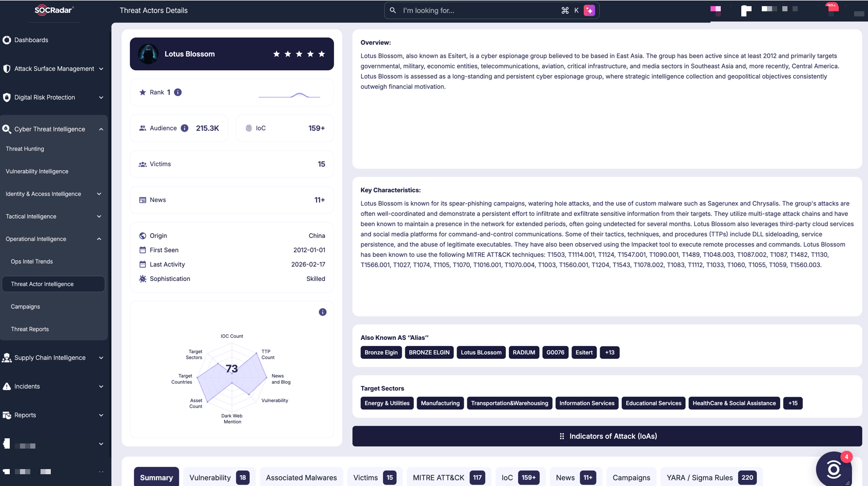
Task: Click the info icon next to Audience
Action: click(x=185, y=128)
